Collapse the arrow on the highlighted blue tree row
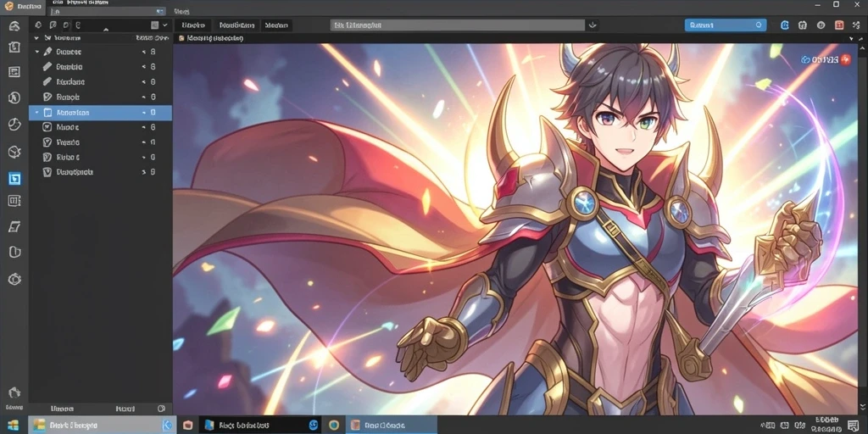Viewport: 868px width, 434px height. pyautogui.click(x=36, y=113)
